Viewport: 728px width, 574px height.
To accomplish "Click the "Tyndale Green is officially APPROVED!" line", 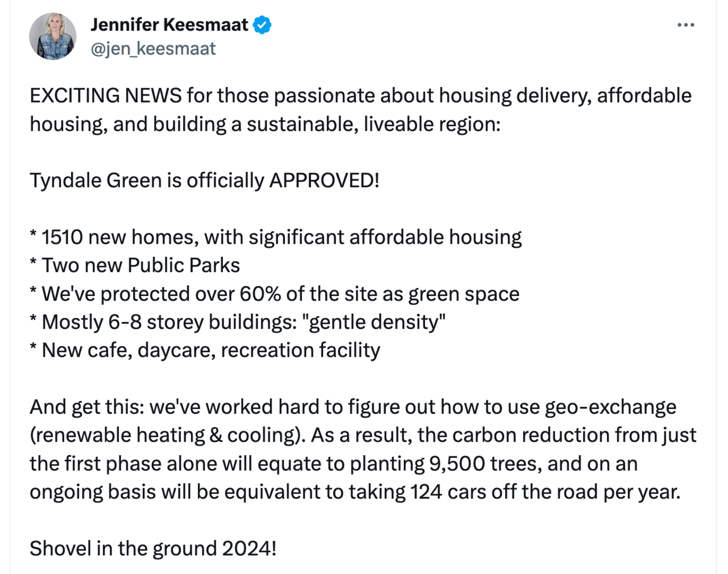I will pyautogui.click(x=204, y=181).
